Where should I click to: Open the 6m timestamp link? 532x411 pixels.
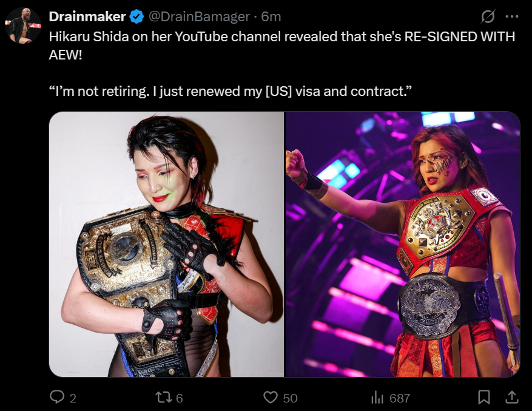271,16
